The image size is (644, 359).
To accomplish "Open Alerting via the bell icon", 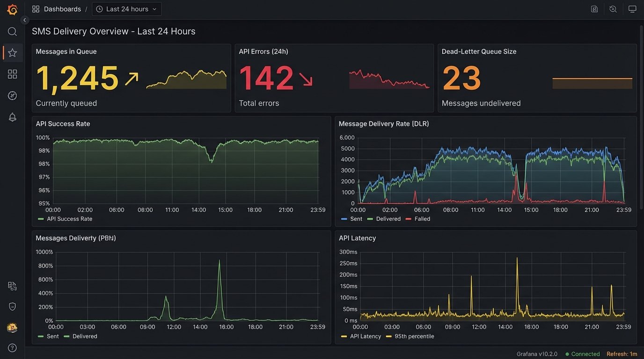I will click(x=12, y=117).
